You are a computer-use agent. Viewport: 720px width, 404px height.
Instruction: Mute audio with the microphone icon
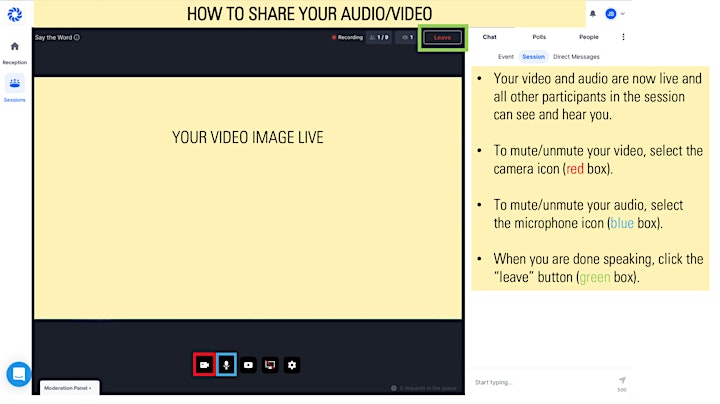coord(226,365)
